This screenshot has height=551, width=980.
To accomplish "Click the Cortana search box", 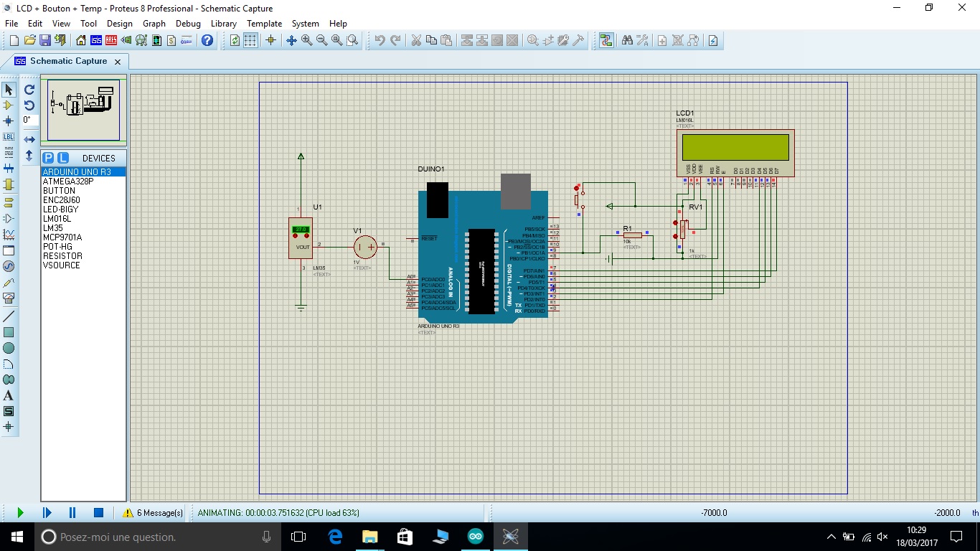I will [x=159, y=537].
